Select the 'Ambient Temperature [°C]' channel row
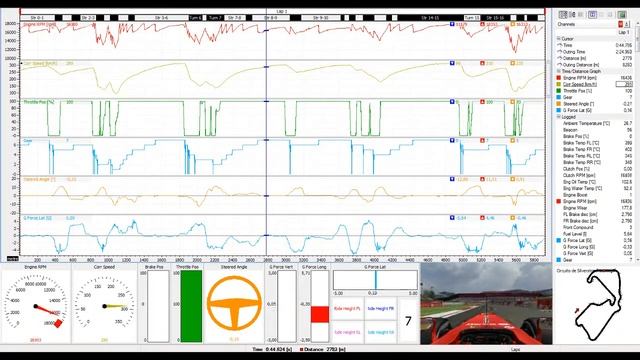 point(594,123)
